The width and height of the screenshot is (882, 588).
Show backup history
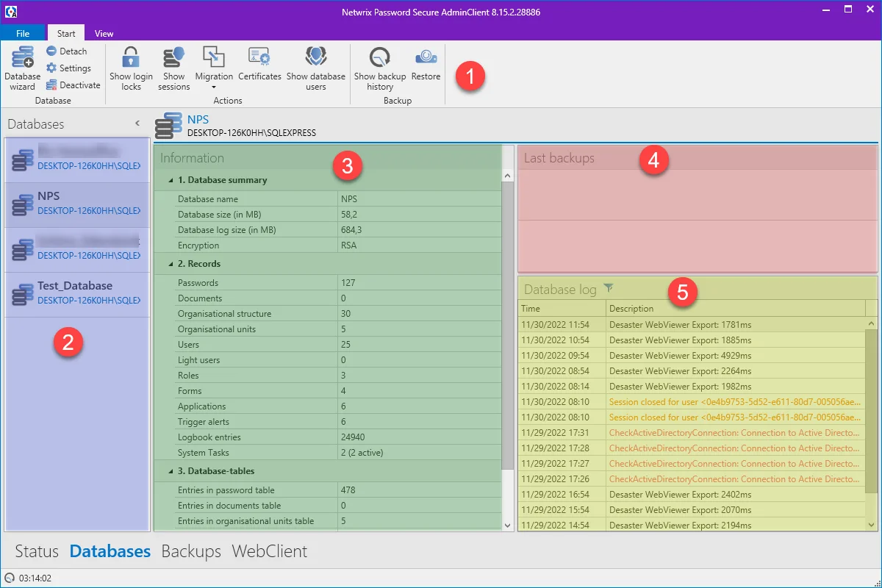pos(380,68)
